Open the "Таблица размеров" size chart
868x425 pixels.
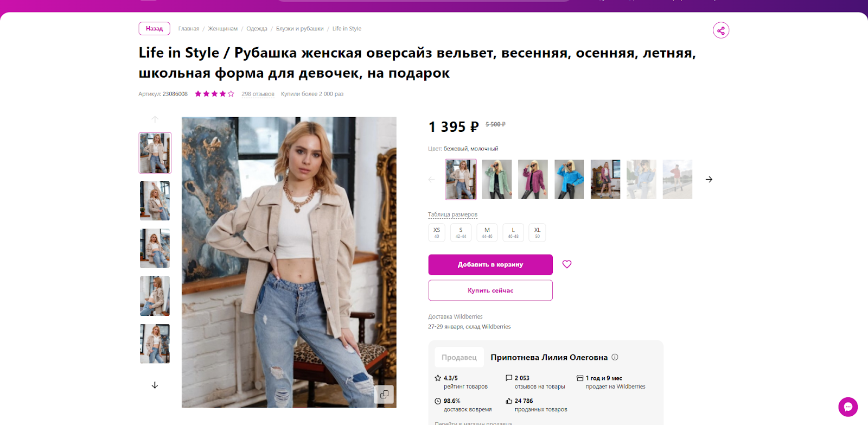pos(452,214)
